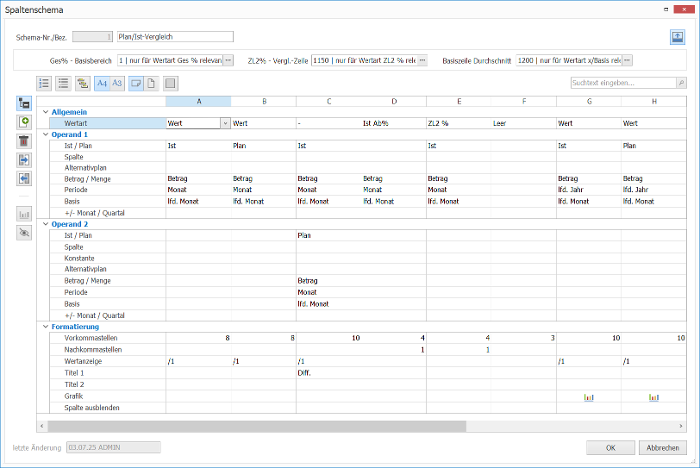Image resolution: width=700 pixels, height=468 pixels.
Task: Click the Spalte ausblenden row label
Action: point(108,408)
